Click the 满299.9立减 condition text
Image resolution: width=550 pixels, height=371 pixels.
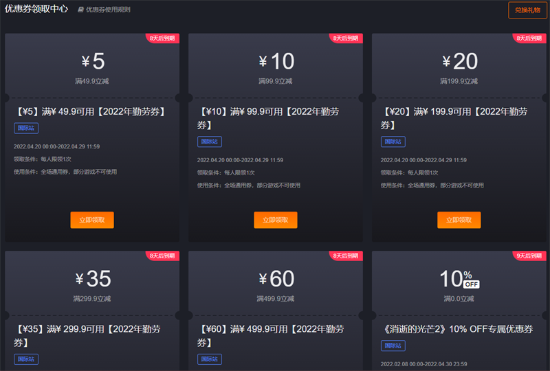click(92, 299)
